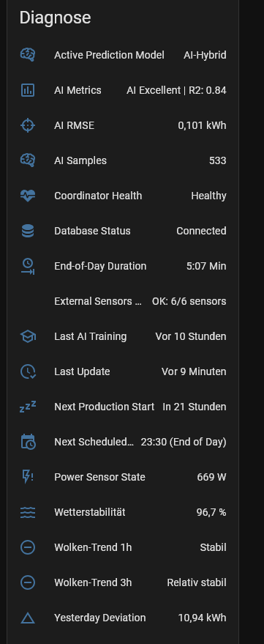The image size is (264, 644).
Task: Click the AI-Hybrid model value
Action: click(x=205, y=55)
